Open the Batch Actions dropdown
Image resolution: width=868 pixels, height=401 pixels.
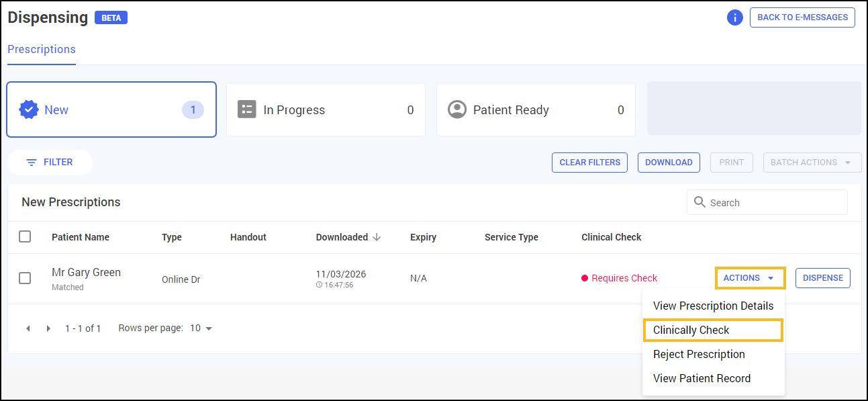(x=812, y=163)
